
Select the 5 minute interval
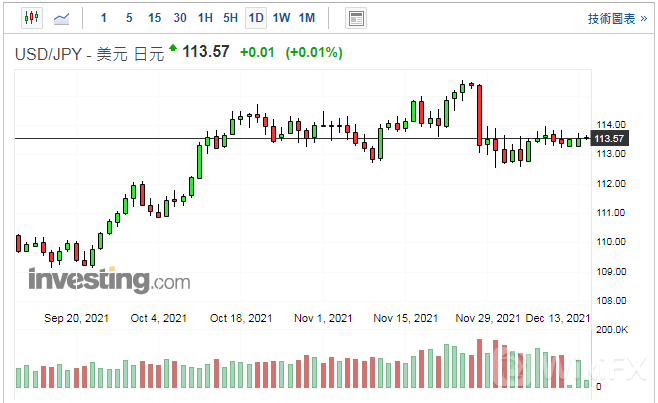(x=128, y=18)
